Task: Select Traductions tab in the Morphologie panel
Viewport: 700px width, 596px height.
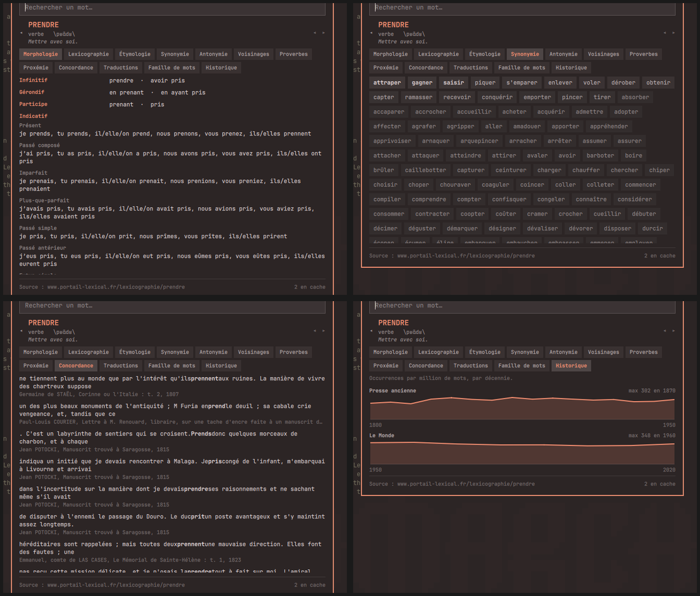Action: [121, 68]
